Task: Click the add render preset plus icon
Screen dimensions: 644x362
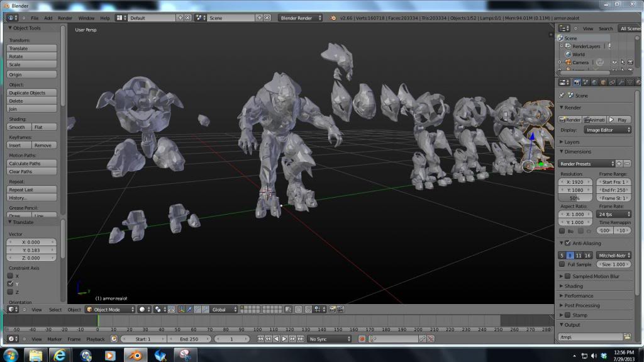Action: (619, 164)
